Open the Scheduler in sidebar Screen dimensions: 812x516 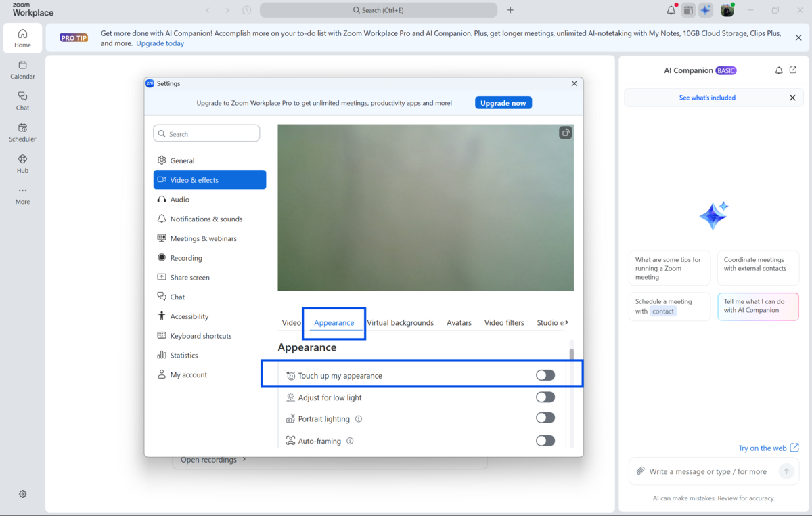click(22, 132)
